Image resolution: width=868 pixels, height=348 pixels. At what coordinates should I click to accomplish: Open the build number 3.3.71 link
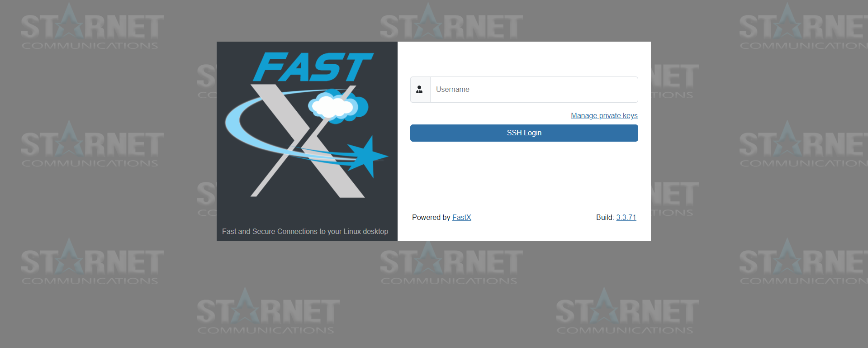pyautogui.click(x=626, y=217)
